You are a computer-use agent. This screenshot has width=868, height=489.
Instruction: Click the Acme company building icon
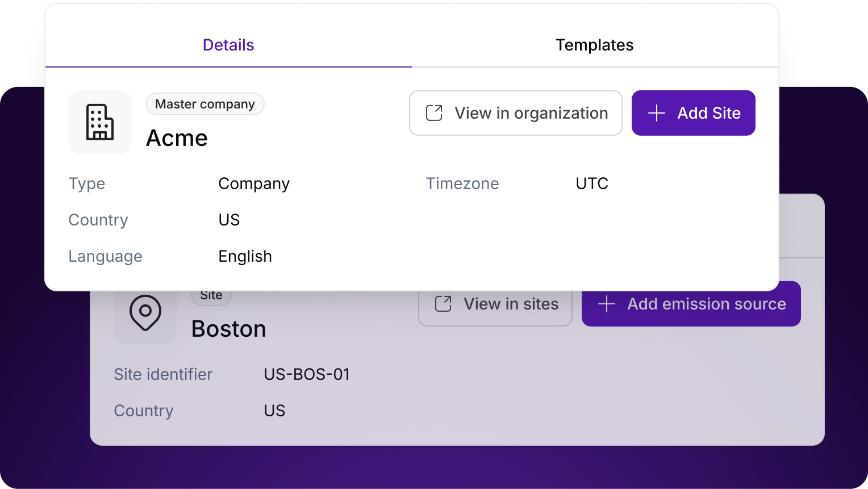(100, 122)
